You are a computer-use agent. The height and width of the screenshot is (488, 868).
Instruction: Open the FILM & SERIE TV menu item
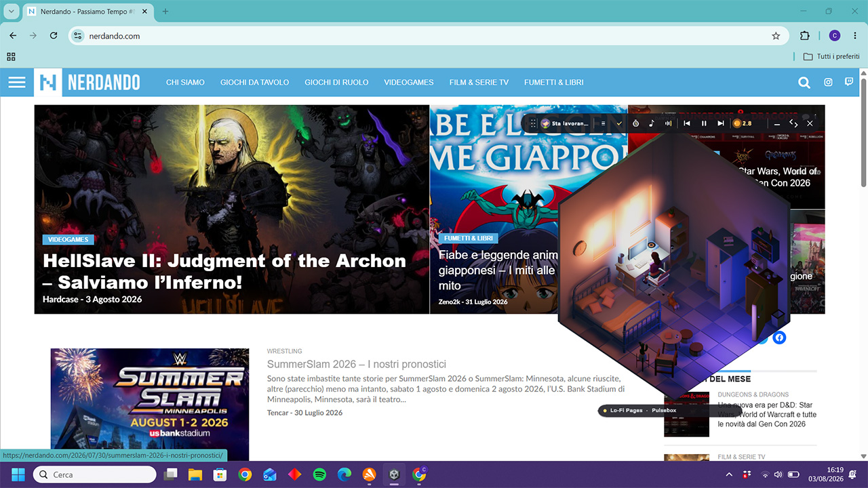tap(479, 83)
